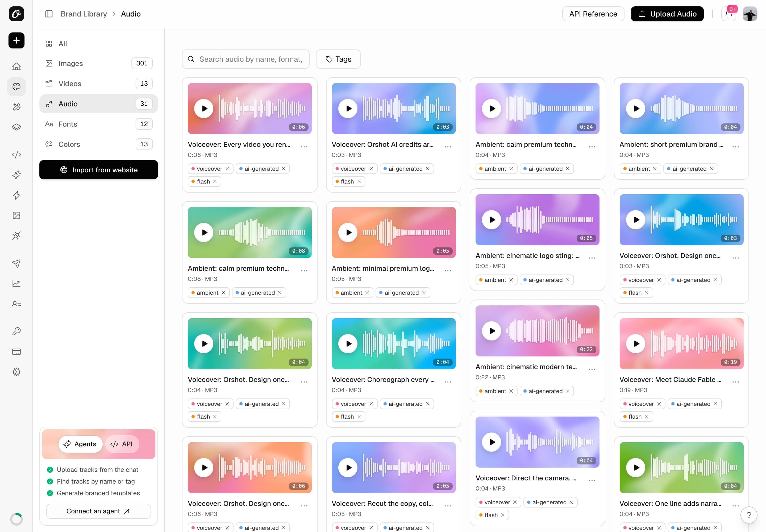Open the lightning bolt sidebar icon
The image size is (766, 532).
click(x=16, y=195)
